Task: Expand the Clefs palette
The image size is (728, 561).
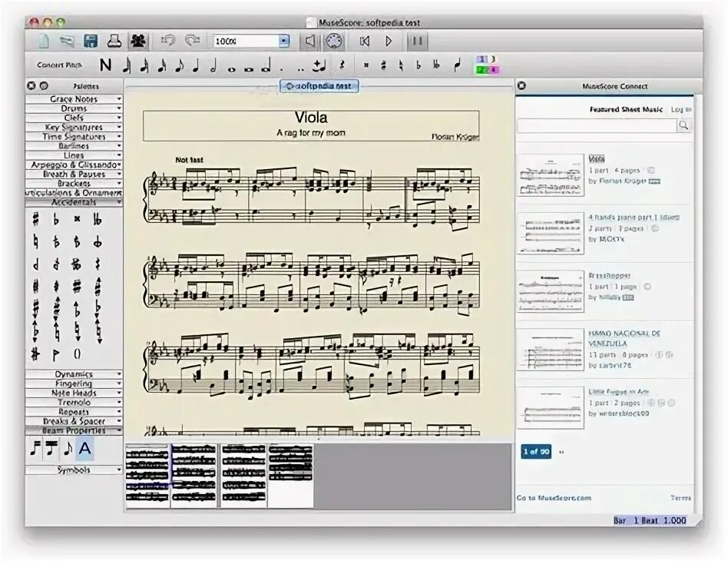Action: pos(74,118)
